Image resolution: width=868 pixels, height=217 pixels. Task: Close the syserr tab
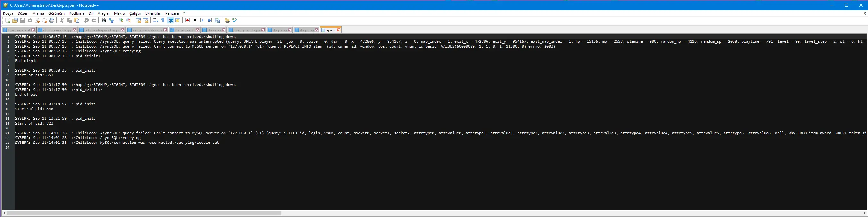point(339,30)
